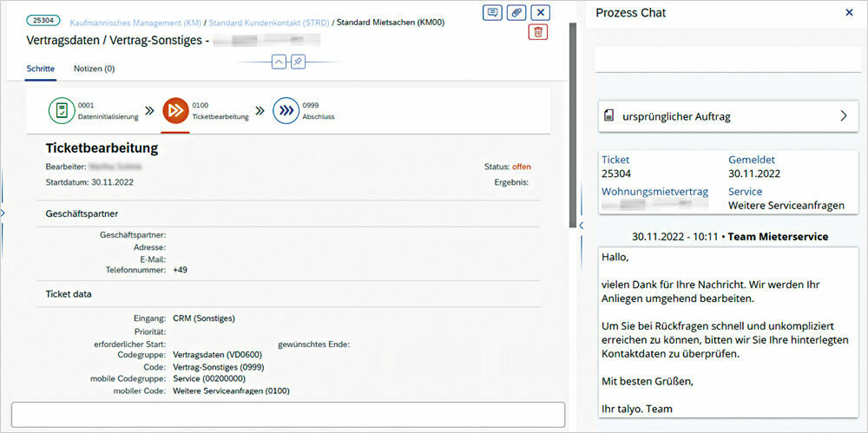Open the Schritte tab
Viewport: 868px width, 433px height.
coord(41,69)
